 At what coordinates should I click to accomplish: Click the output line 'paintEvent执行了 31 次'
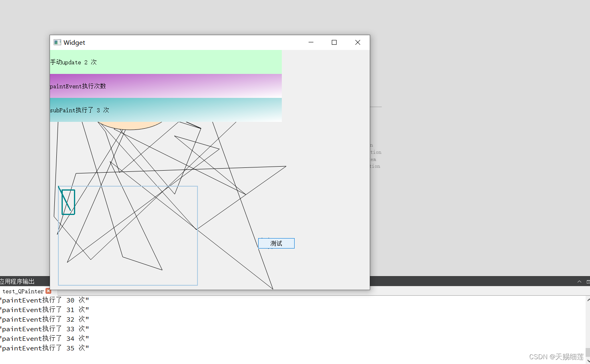click(44, 310)
